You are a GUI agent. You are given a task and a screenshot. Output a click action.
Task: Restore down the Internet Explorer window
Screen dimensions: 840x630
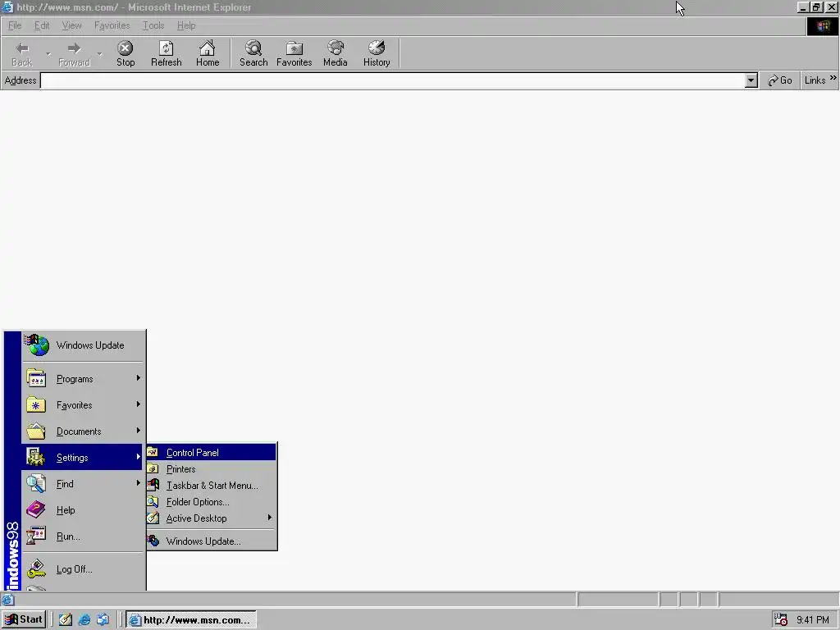[x=816, y=7]
